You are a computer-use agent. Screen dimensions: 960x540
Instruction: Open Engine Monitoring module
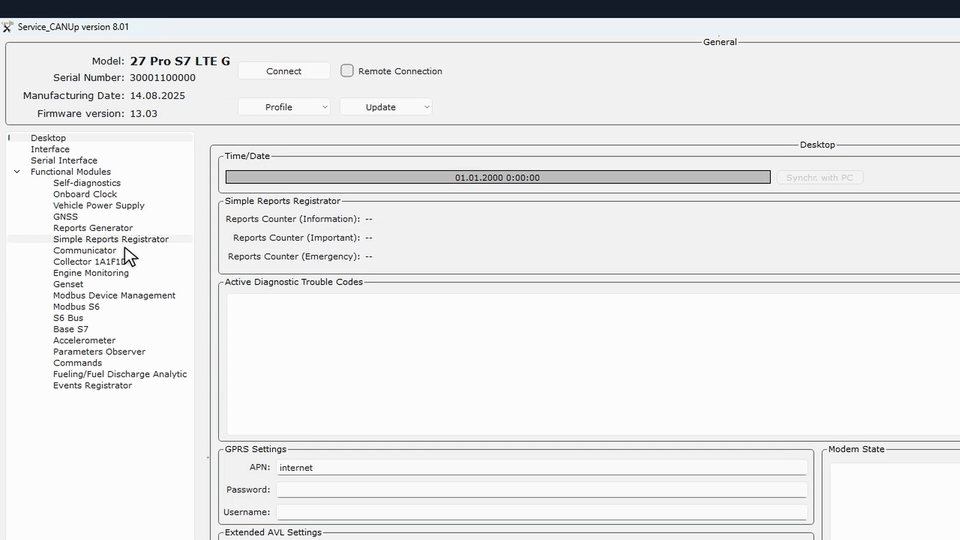coord(91,273)
